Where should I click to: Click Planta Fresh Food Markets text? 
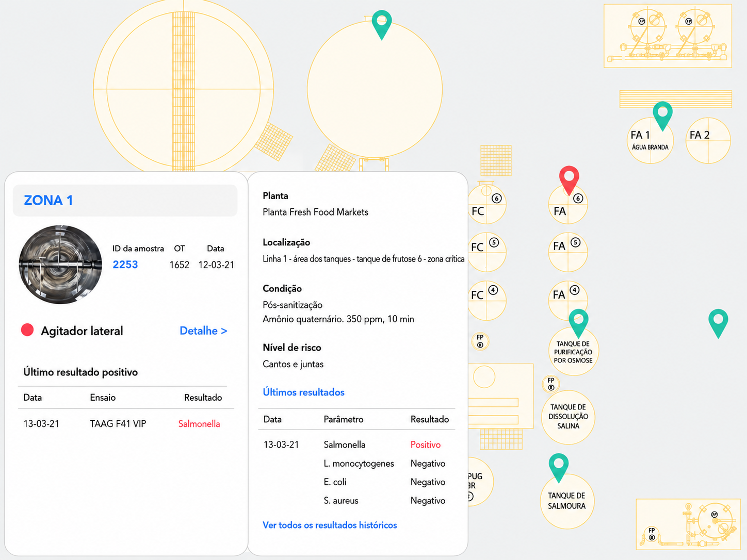pyautogui.click(x=315, y=212)
